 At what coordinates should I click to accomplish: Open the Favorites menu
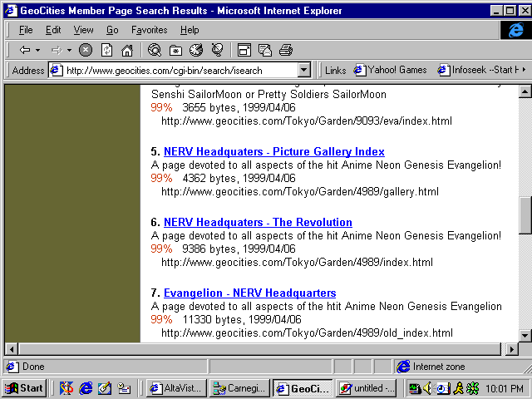tap(149, 30)
